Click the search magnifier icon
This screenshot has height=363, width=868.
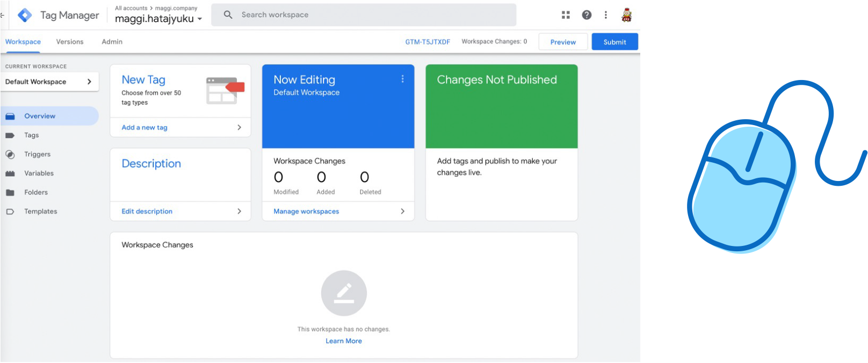pyautogui.click(x=228, y=15)
